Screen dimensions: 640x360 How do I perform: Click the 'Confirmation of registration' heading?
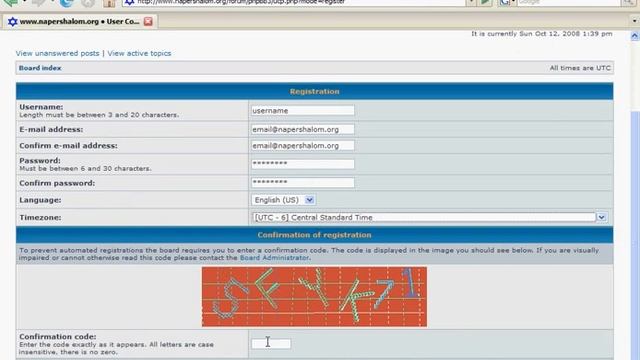(314, 235)
